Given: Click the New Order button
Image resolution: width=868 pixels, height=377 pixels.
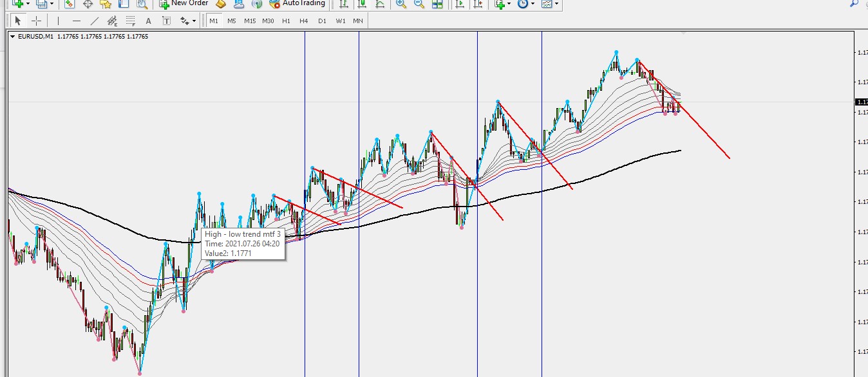Looking at the screenshot, I should pos(184,3).
